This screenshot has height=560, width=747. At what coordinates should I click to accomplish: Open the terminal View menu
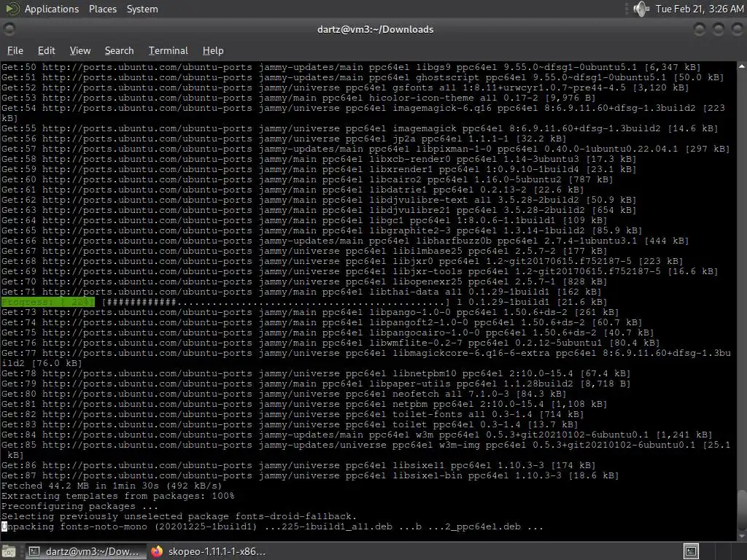pos(80,50)
